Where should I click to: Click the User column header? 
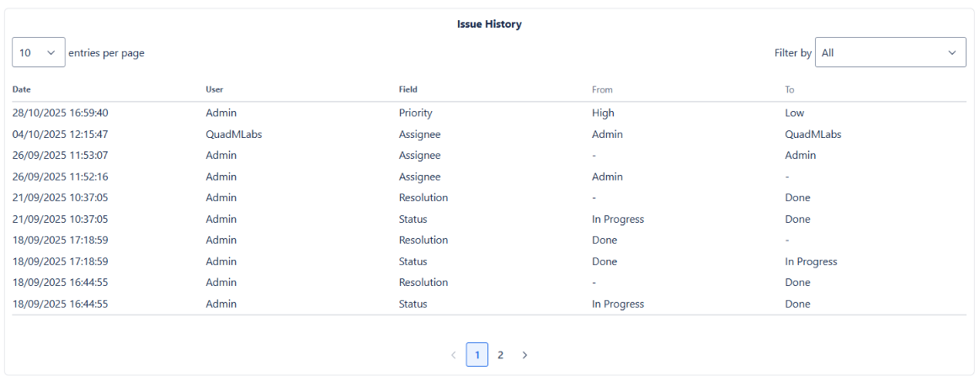coord(215,89)
